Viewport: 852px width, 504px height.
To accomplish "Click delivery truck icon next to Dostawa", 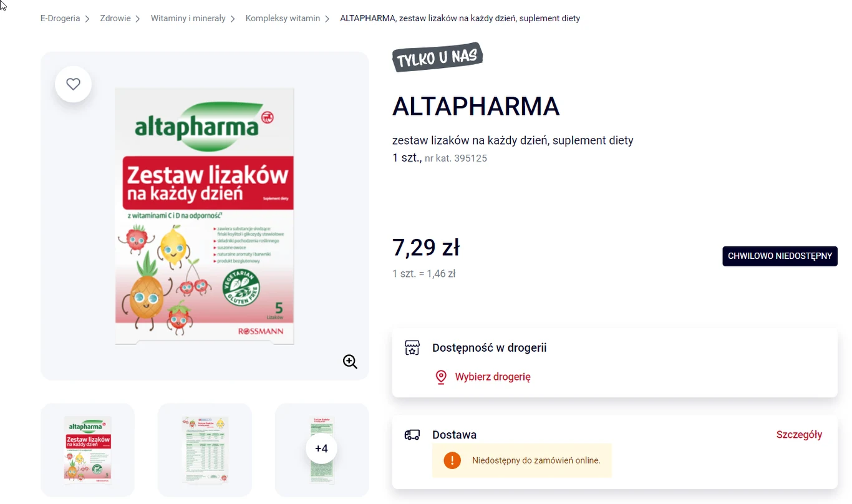I will pyautogui.click(x=412, y=435).
